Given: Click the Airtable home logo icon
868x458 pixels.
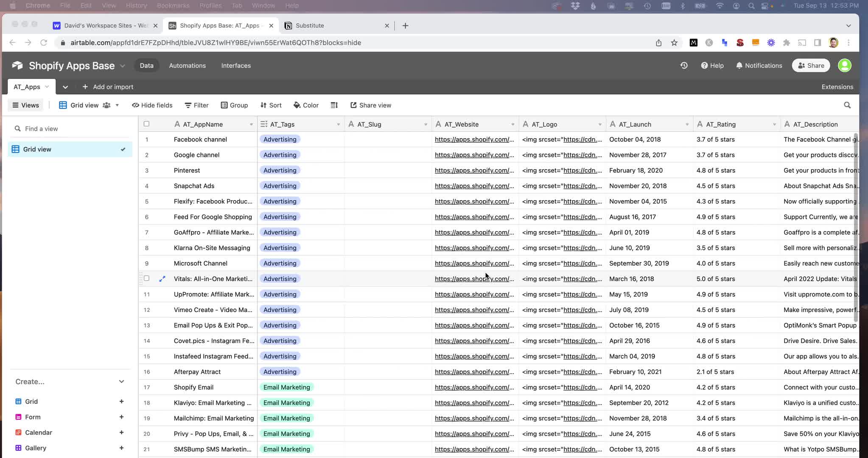Looking at the screenshot, I should tap(17, 65).
